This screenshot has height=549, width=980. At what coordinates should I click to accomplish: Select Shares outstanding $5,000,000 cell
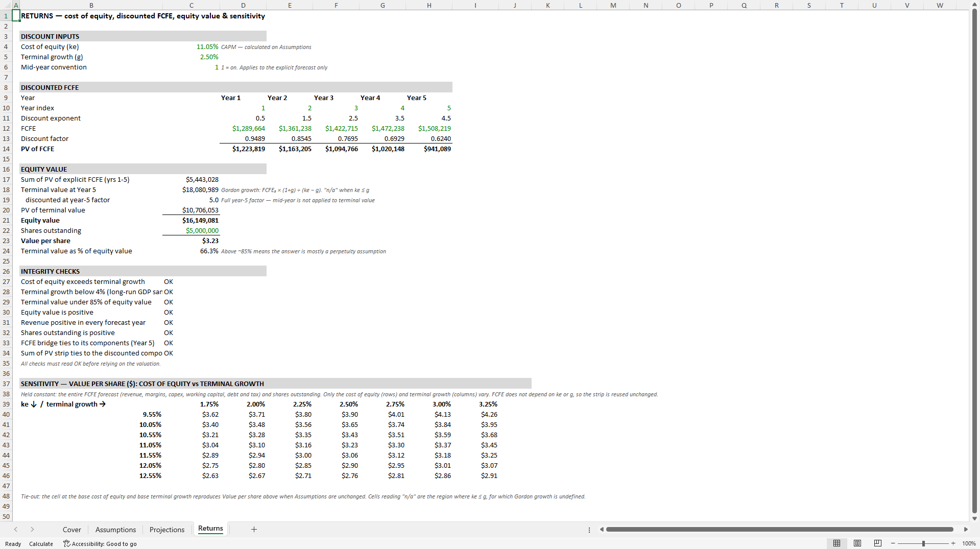191,230
